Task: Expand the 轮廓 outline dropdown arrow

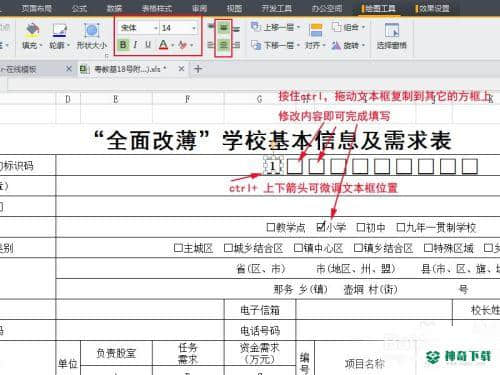Action: 68,45
